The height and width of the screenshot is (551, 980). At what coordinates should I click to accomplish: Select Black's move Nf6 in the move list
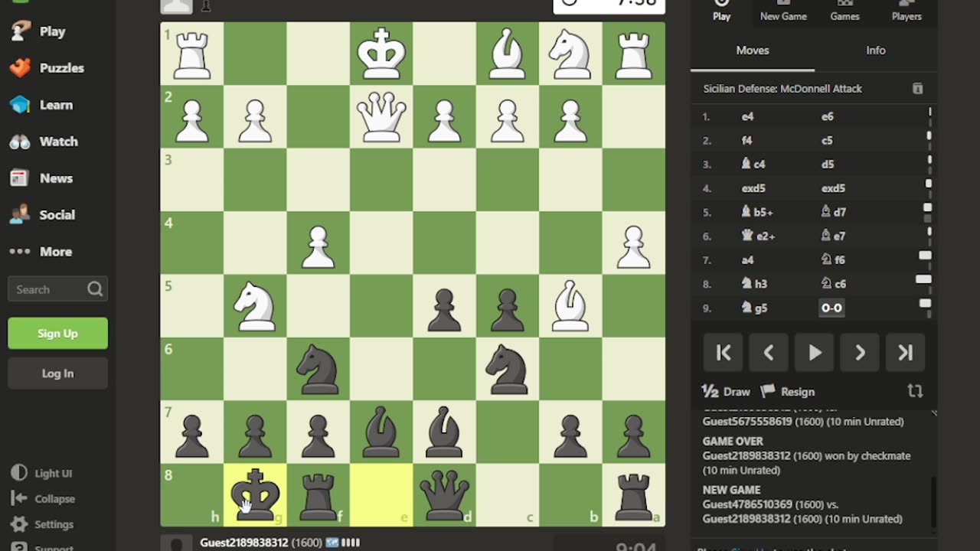pyautogui.click(x=833, y=260)
